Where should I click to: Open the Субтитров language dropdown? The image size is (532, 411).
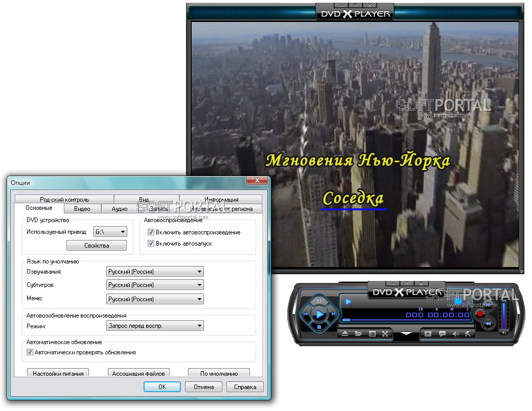click(155, 284)
